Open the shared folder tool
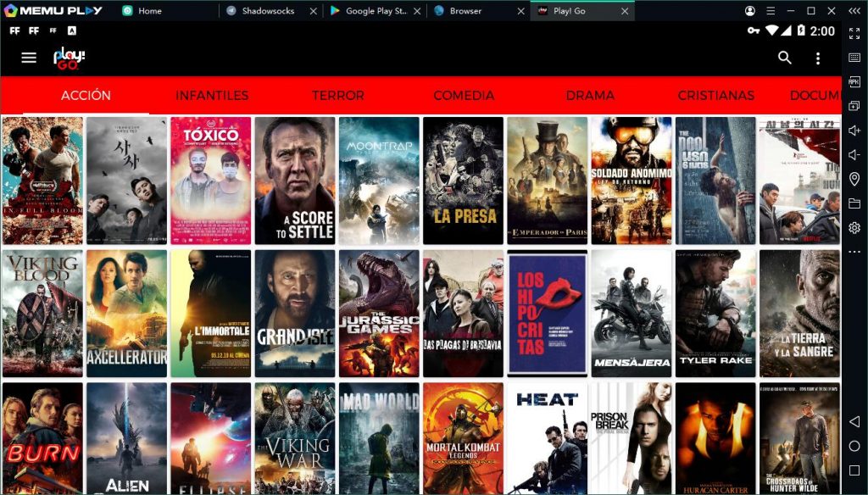The width and height of the screenshot is (868, 495). click(x=856, y=203)
